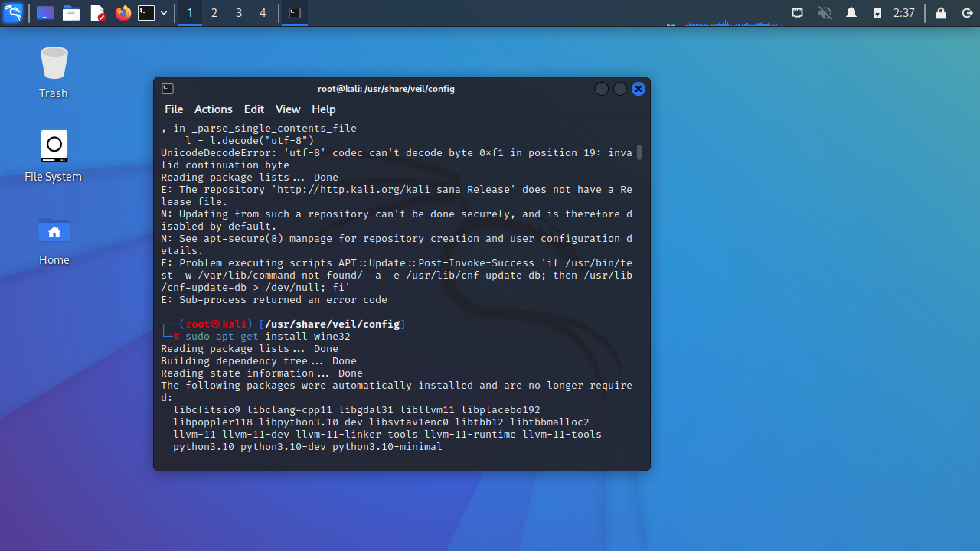Screen dimensions: 980x551
Task: Click 'E: Sub-process returned an error code' line
Action: 274,299
